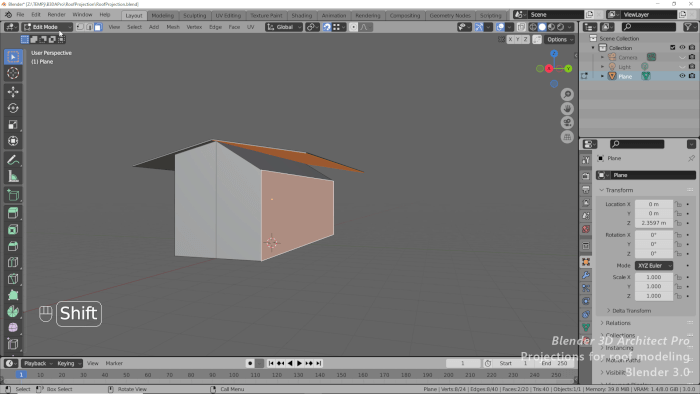Expand the Plane item in outliner
The height and width of the screenshot is (394, 700).
coord(602,76)
